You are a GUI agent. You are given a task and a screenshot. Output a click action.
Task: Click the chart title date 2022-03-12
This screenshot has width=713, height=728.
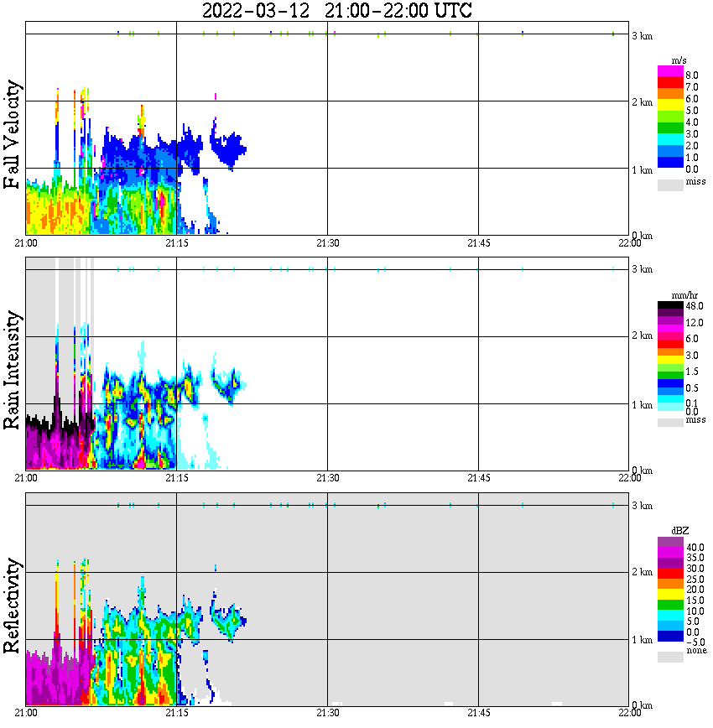[x=256, y=10]
